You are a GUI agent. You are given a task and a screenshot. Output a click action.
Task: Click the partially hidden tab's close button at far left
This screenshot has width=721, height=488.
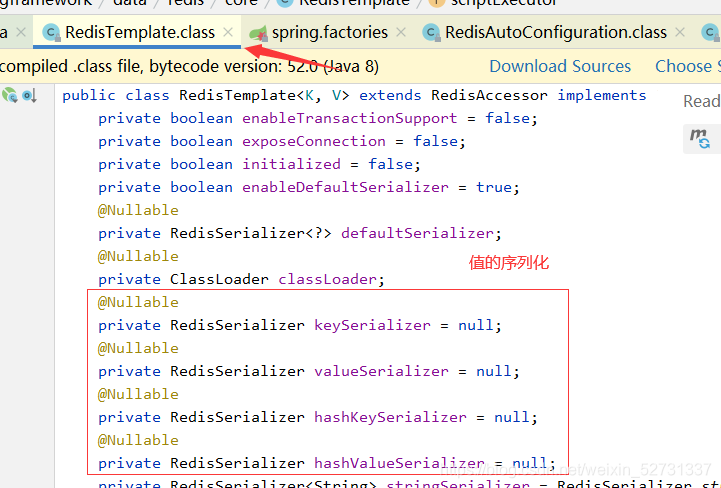point(21,32)
